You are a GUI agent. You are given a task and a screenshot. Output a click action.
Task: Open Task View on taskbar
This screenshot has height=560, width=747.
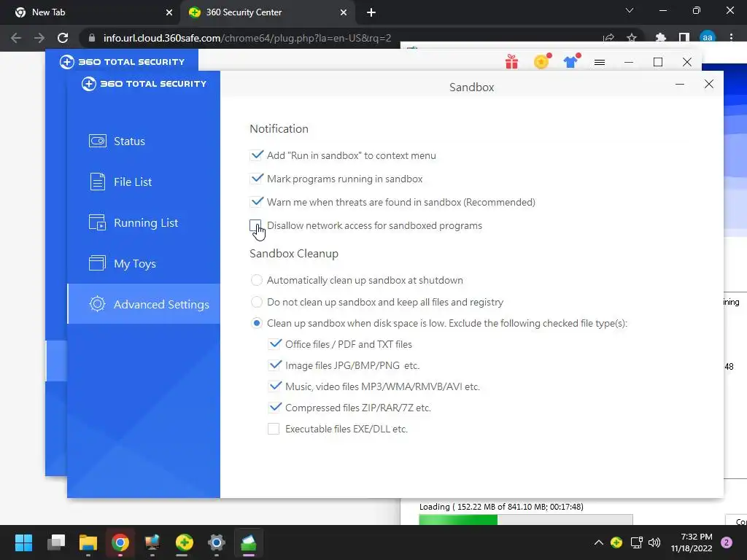point(56,542)
